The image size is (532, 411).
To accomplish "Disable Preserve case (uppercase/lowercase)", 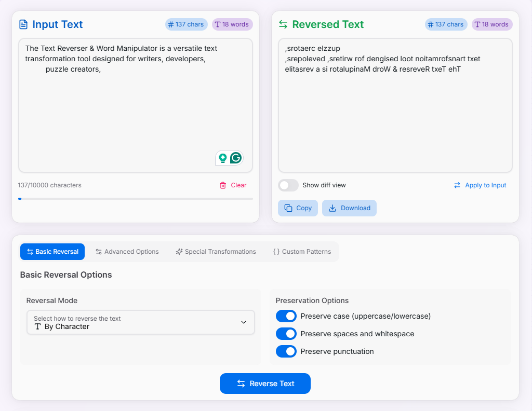I will point(286,316).
